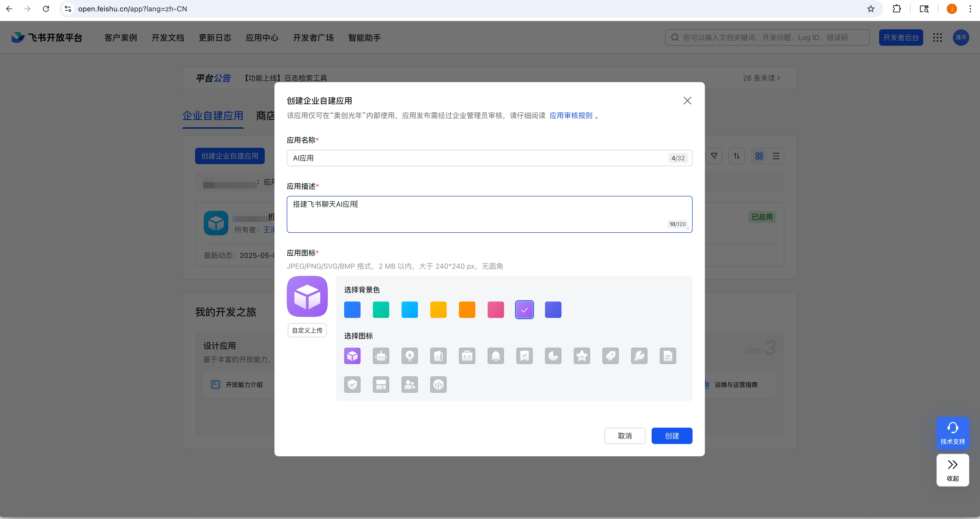Viewport: 980px width, 519px height.
Task: Expand the 26 条未读 announcements
Action: (x=761, y=78)
